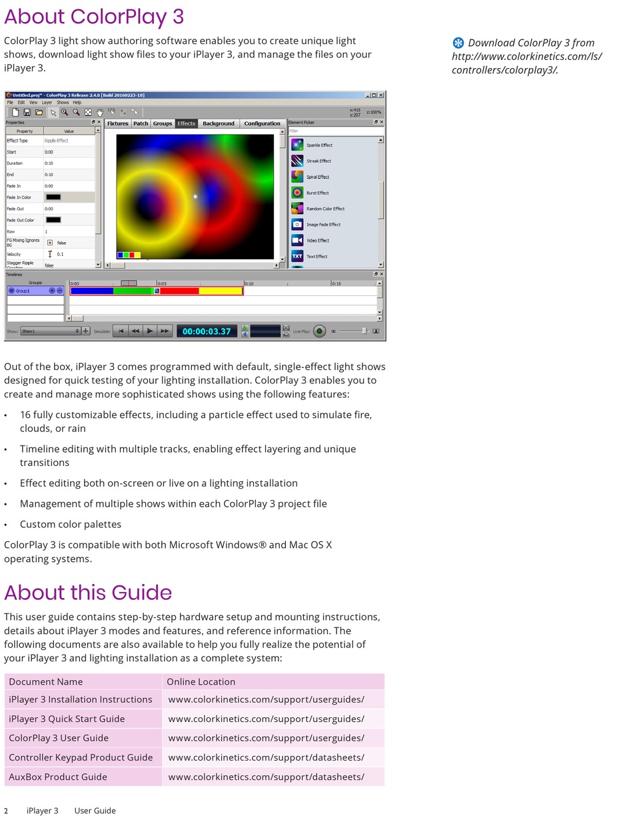Click the Properties panel undock button
Screen dimensions: 633x840
pyautogui.click(x=93, y=122)
